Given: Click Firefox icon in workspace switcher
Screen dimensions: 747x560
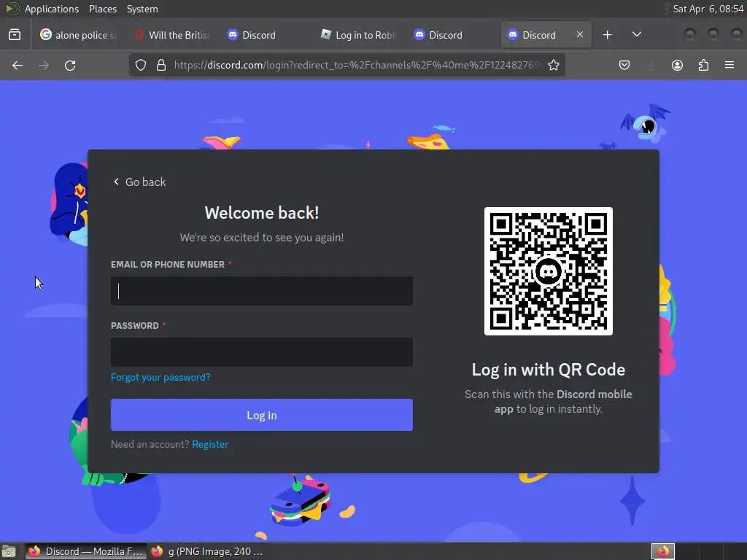Looking at the screenshot, I should coord(663,551).
